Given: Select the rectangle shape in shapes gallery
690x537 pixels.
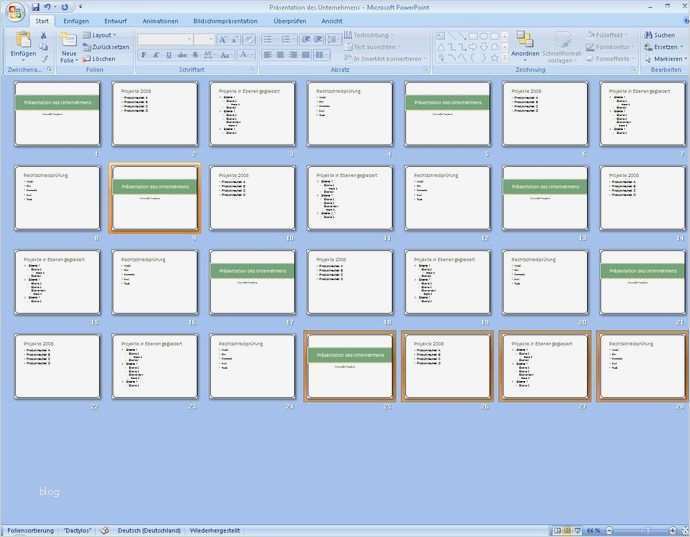Looking at the screenshot, I should click(x=473, y=36).
